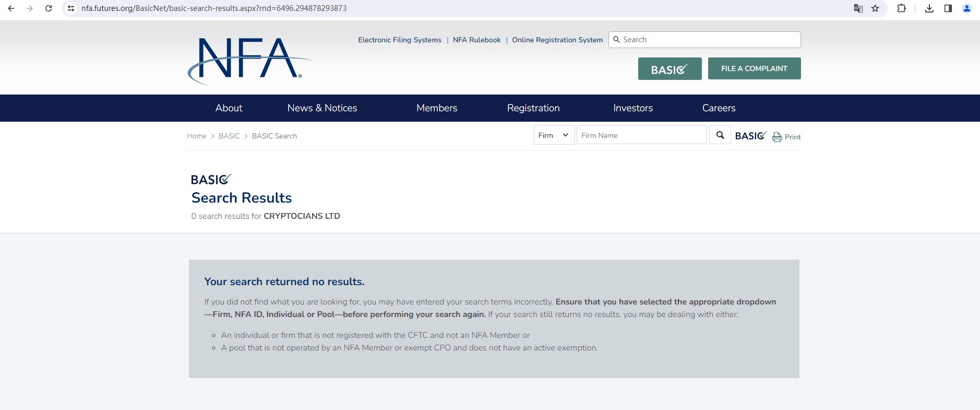Expand the Firm search type dropdown
This screenshot has height=410, width=980.
[x=554, y=135]
